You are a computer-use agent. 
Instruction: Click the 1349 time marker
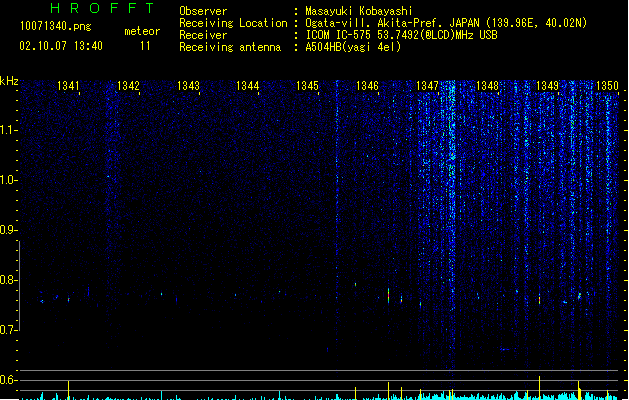(x=547, y=86)
